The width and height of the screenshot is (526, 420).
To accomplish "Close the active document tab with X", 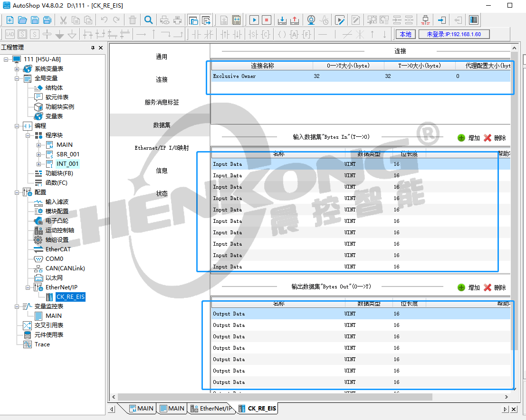I will [x=514, y=409].
